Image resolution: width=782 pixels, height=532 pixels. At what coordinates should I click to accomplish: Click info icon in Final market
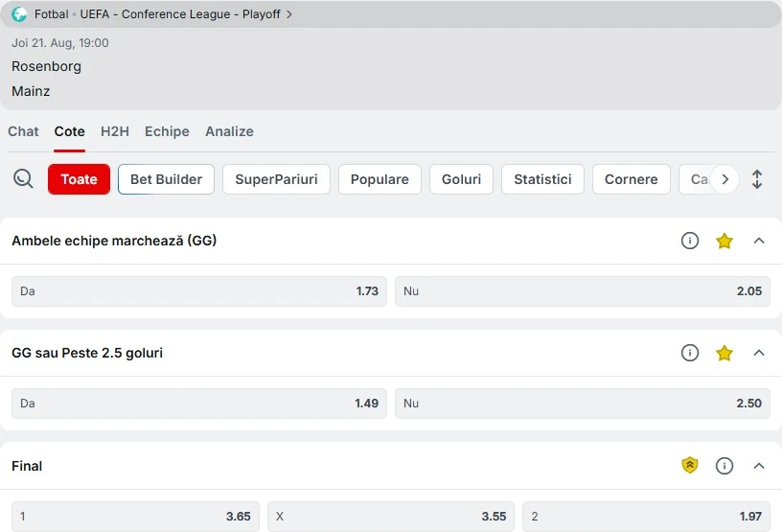click(724, 466)
